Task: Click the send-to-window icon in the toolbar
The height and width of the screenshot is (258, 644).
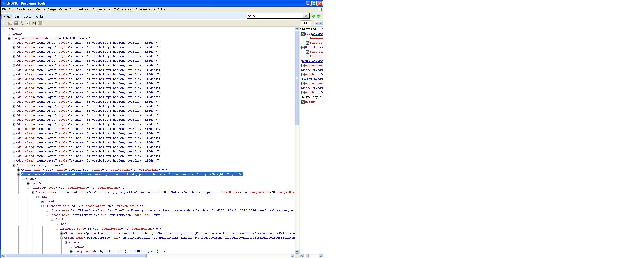Action: coord(40,23)
